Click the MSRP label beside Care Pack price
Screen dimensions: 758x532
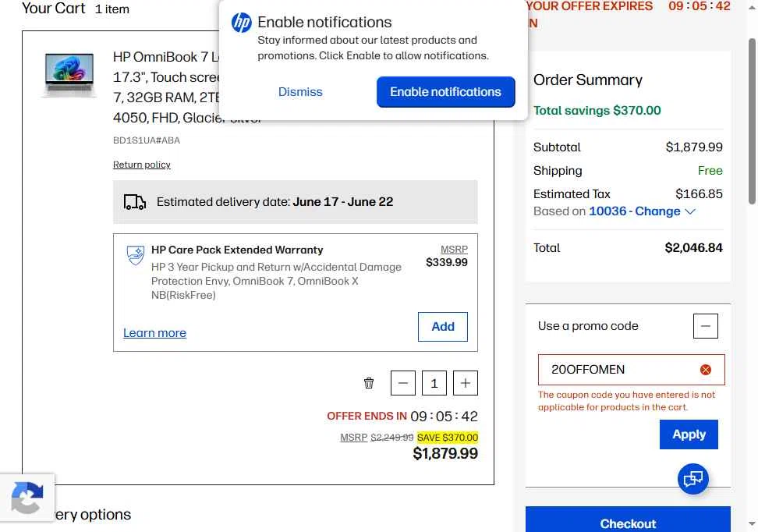454,249
